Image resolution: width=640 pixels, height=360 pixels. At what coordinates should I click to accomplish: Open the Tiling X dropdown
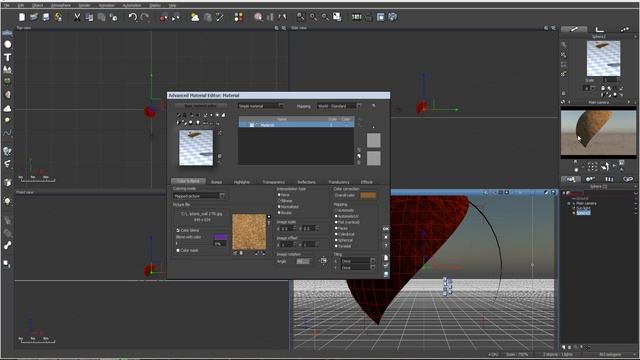pyautogui.click(x=358, y=260)
